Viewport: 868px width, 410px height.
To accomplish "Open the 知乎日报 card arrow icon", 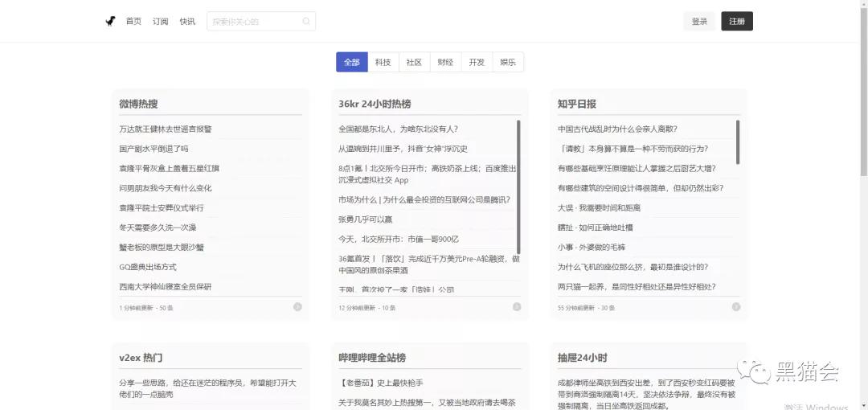I will [x=736, y=307].
